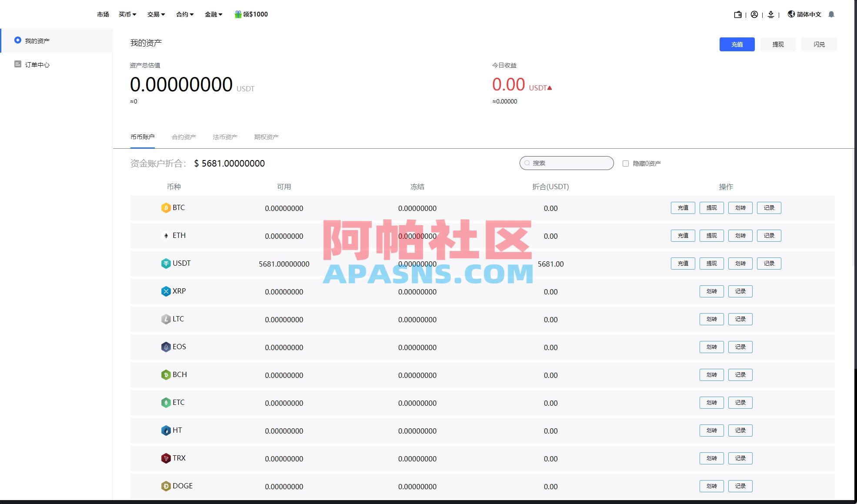This screenshot has width=857, height=504.
Task: Click the 提现 button for USDT row
Action: click(711, 263)
